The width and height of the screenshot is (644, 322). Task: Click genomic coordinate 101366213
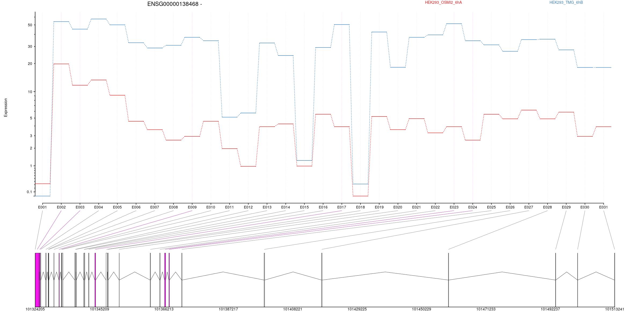click(164, 309)
